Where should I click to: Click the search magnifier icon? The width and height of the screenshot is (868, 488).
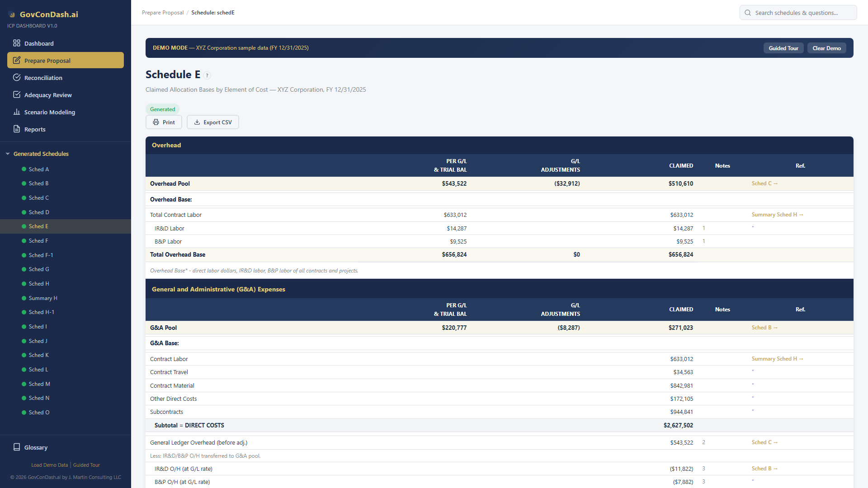pos(748,13)
